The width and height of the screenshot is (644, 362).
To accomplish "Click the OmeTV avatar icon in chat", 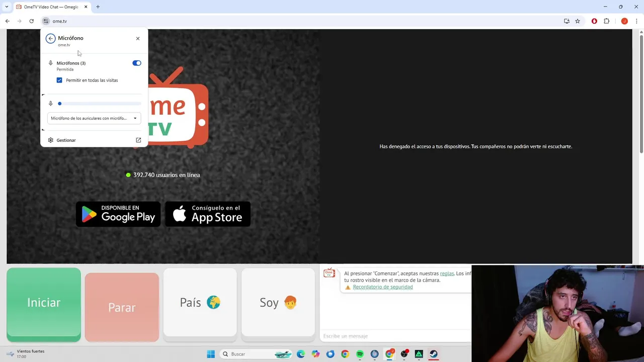I will coord(329,273).
